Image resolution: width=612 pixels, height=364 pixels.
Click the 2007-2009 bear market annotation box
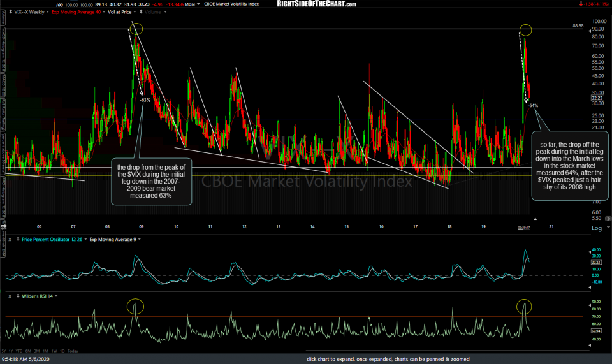click(152, 182)
